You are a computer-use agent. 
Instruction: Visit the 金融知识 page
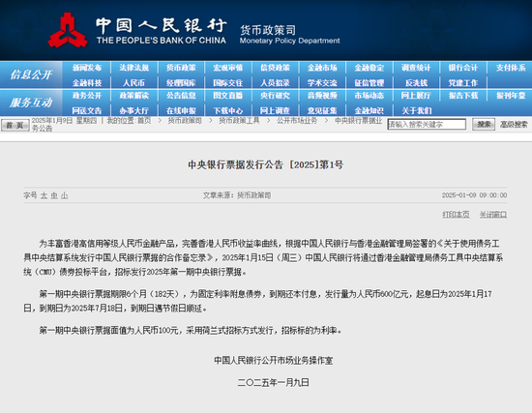point(369,110)
